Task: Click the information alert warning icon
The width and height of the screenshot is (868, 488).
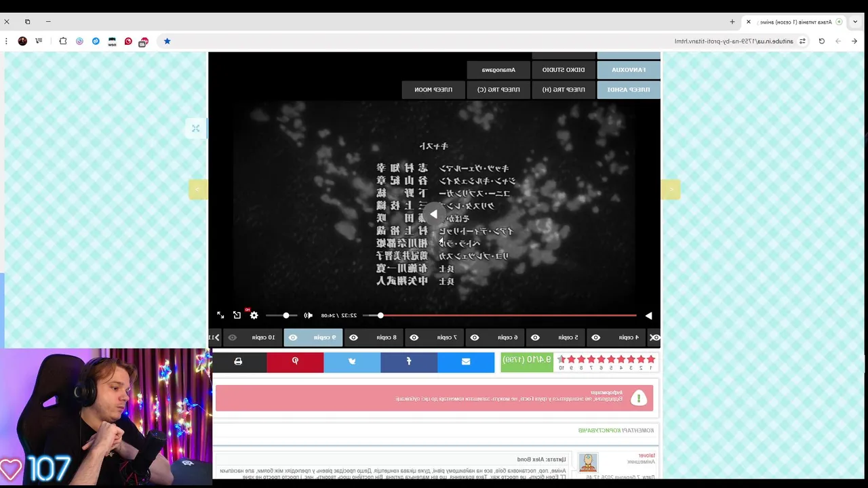Action: [x=639, y=399]
